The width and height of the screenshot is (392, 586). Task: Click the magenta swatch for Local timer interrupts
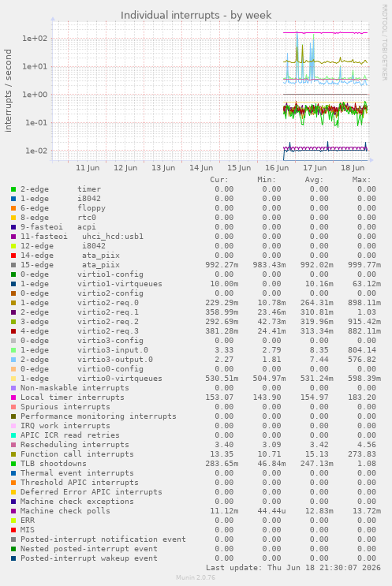(13, 398)
